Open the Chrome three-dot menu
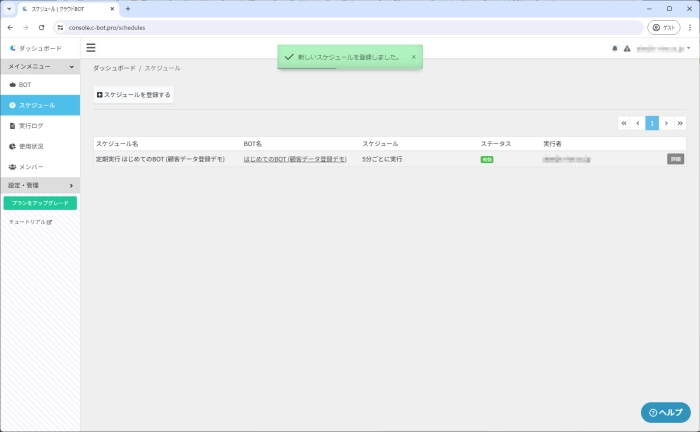Image resolution: width=700 pixels, height=432 pixels. (688, 27)
